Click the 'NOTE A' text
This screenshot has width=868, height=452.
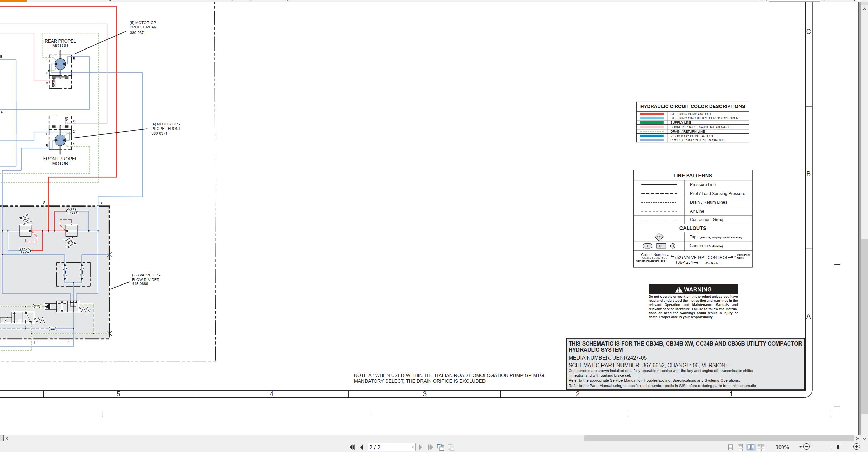click(x=449, y=378)
